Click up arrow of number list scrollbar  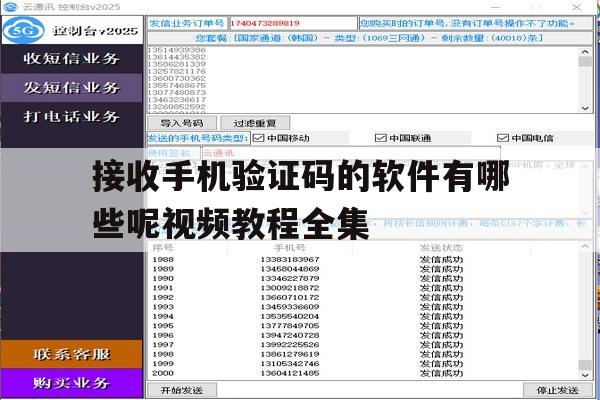(x=585, y=52)
